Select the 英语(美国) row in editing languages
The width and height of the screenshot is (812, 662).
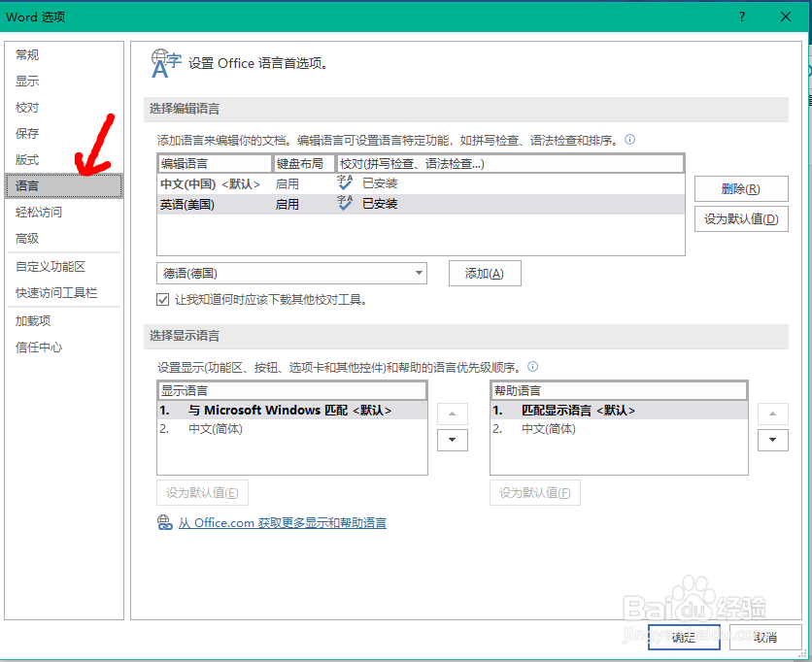click(214, 203)
